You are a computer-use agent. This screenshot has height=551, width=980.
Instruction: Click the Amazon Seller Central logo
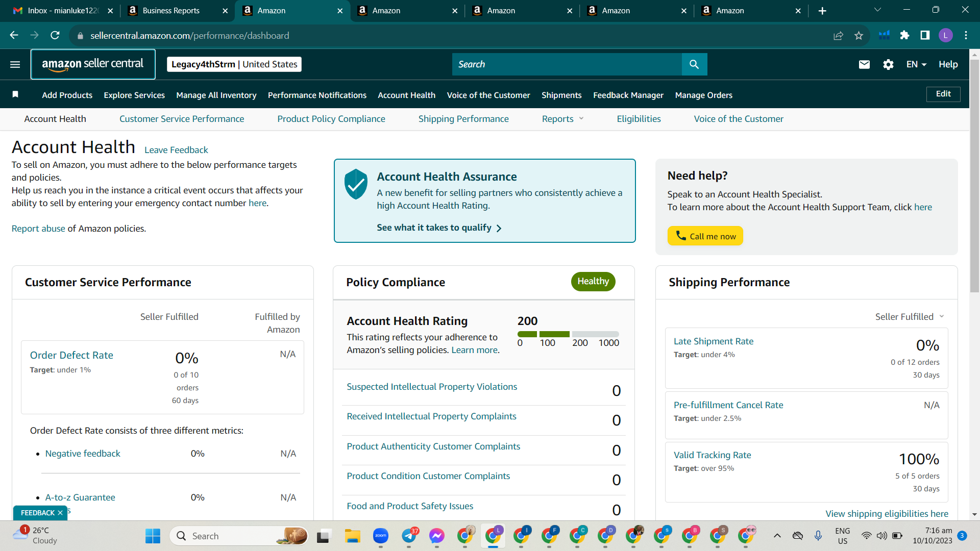93,64
